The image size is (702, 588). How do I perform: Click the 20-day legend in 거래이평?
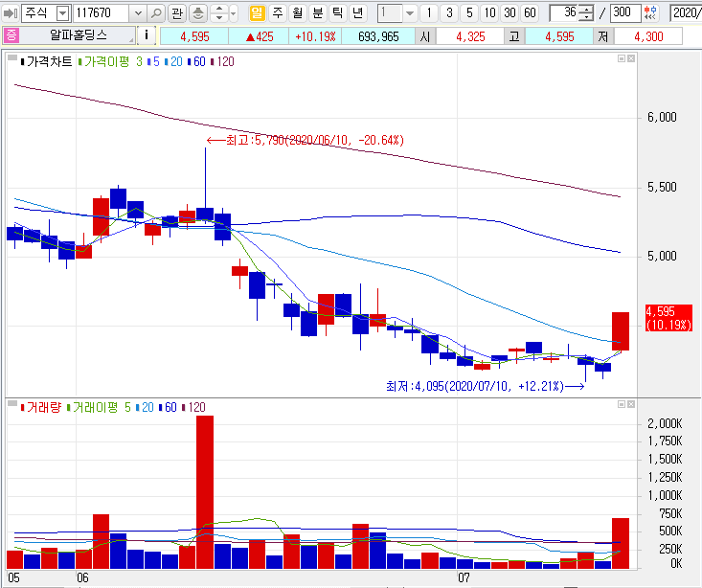click(145, 408)
